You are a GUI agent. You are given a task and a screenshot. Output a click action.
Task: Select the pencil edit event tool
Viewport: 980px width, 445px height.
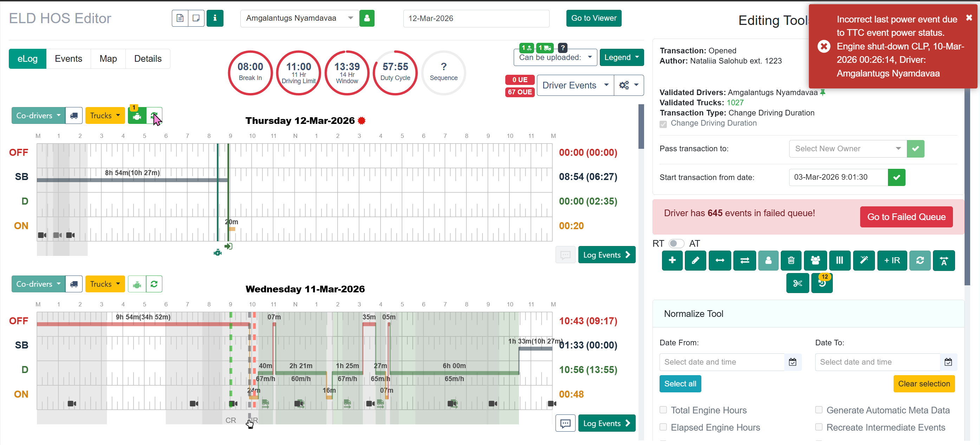click(x=695, y=260)
